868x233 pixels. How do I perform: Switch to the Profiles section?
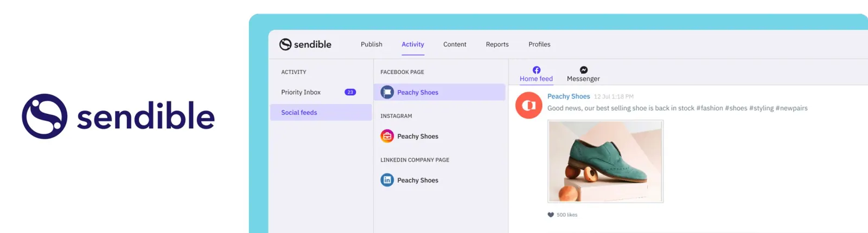pyautogui.click(x=539, y=44)
